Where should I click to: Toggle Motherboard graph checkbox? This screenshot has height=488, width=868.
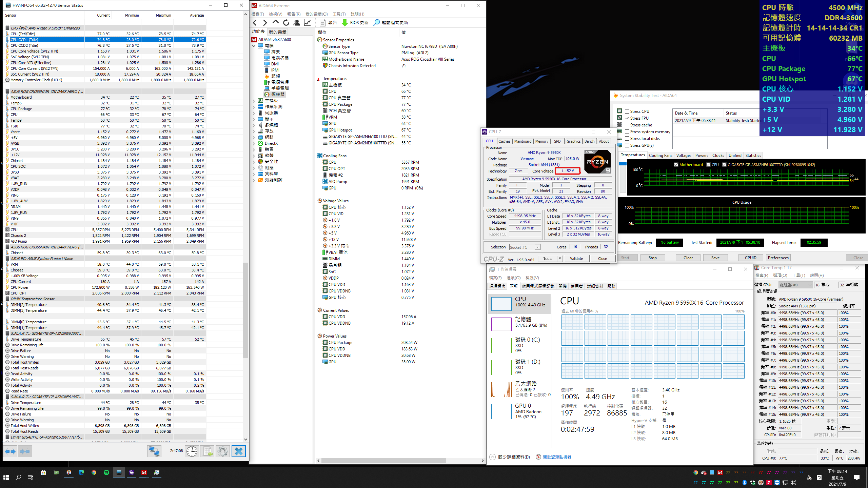pos(676,165)
